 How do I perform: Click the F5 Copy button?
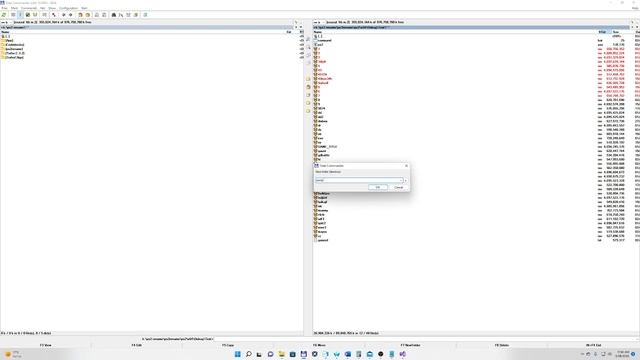(228, 345)
